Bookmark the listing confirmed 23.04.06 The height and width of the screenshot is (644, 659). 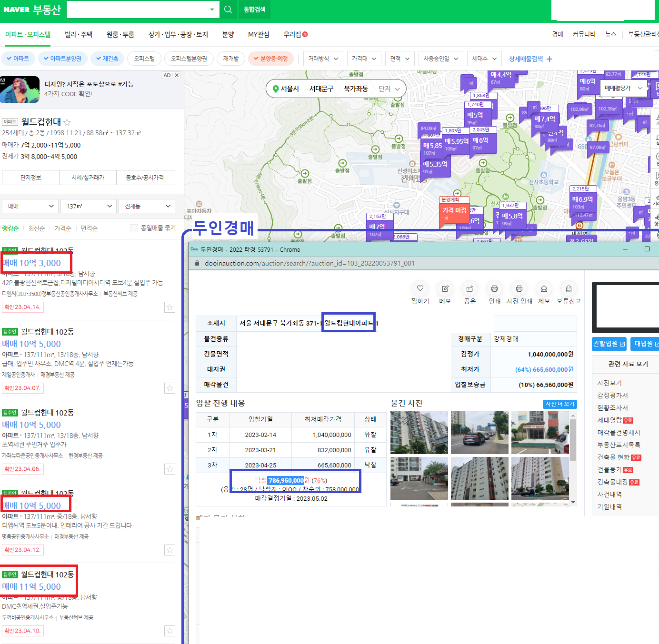tap(170, 469)
